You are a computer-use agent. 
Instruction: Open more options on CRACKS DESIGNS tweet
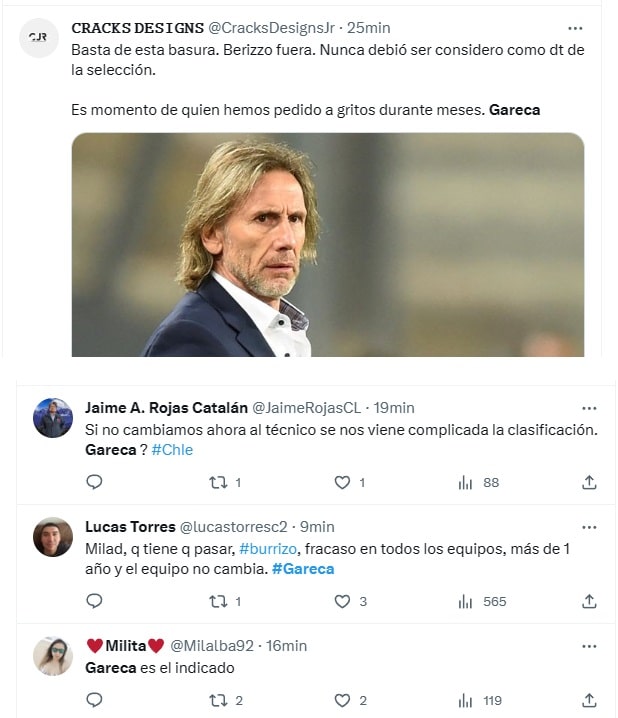click(x=575, y=28)
